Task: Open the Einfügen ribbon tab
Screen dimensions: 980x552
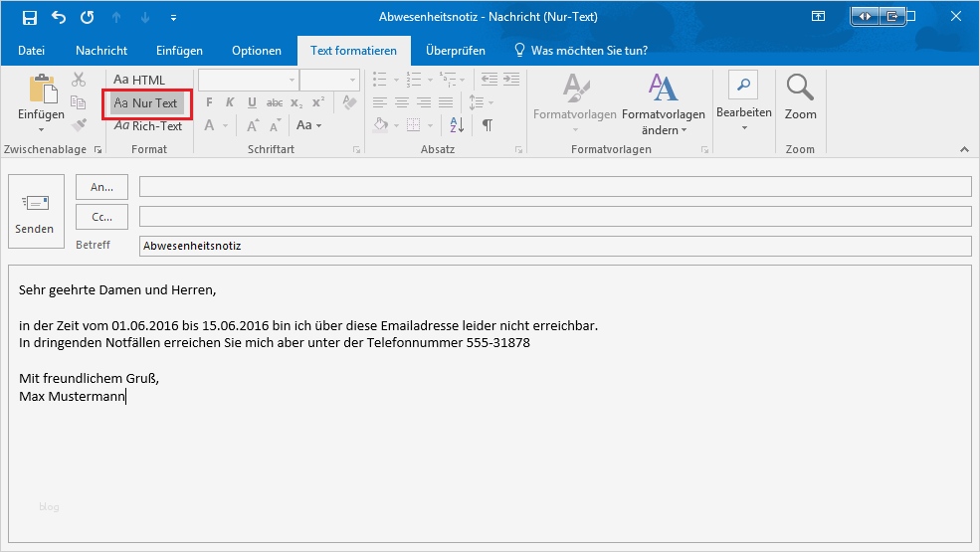Action: pos(179,51)
